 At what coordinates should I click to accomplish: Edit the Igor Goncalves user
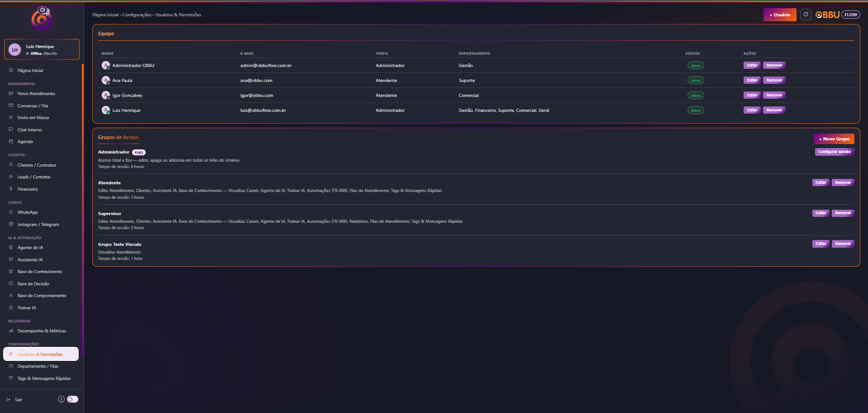[x=752, y=95]
